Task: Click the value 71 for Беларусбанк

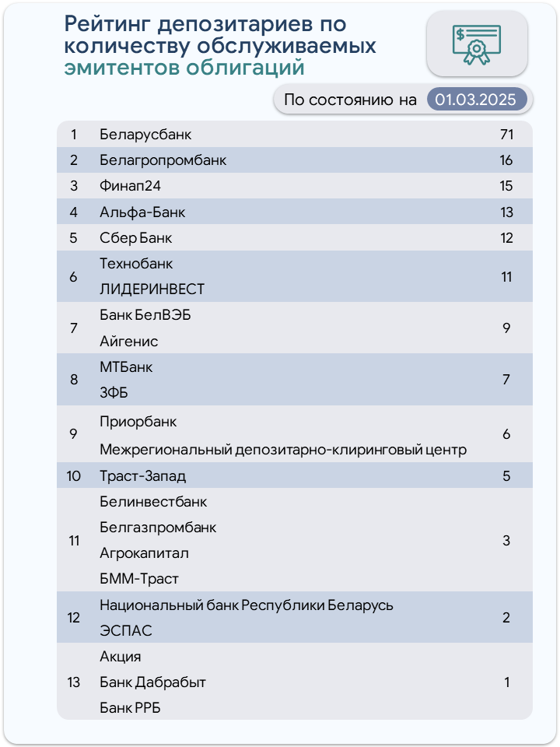Action: (x=506, y=135)
